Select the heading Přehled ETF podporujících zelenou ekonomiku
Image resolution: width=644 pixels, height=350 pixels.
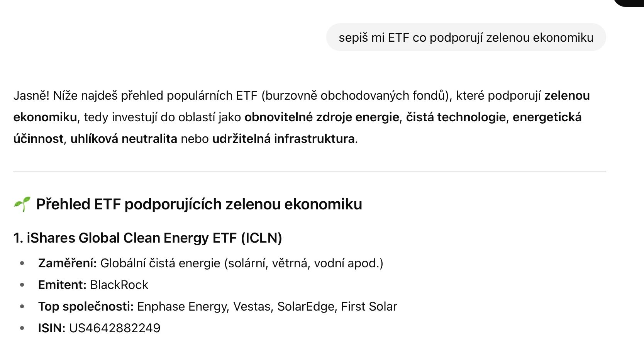coord(199,204)
